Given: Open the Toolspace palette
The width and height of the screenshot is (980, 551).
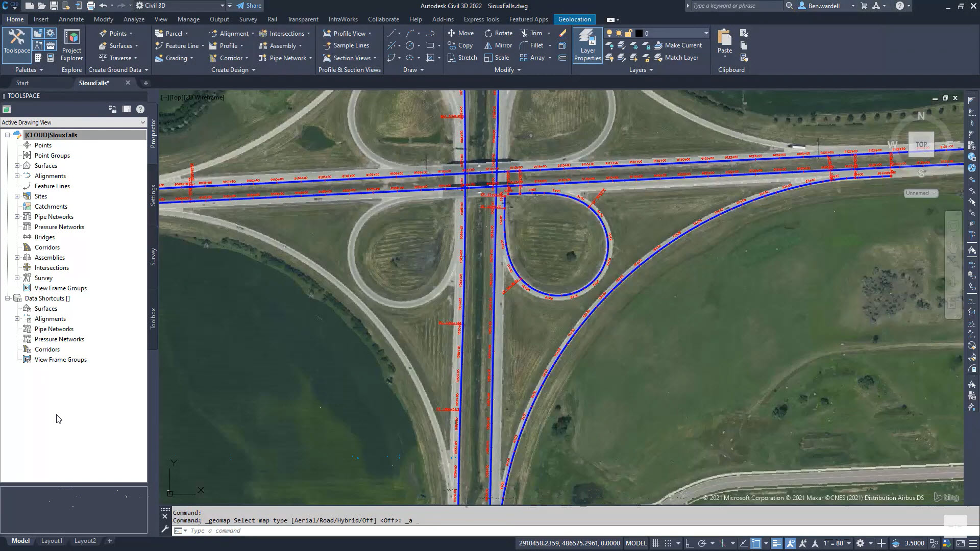Looking at the screenshot, I should [16, 43].
